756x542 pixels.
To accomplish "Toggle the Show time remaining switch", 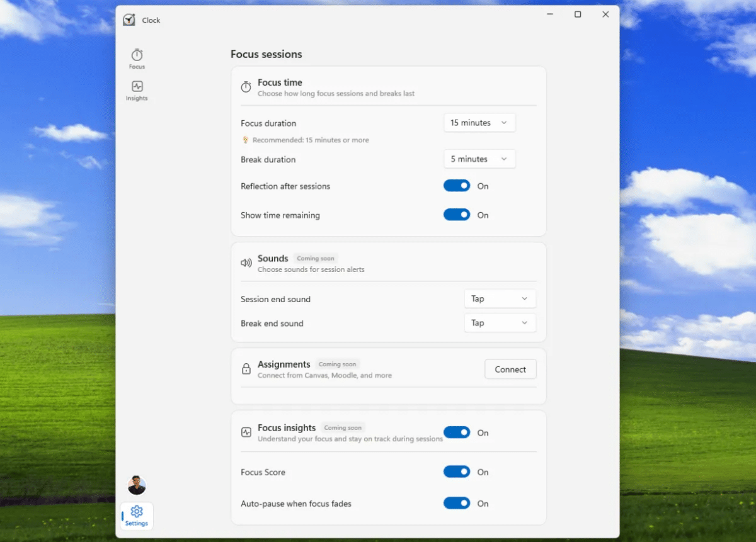I will pyautogui.click(x=457, y=215).
